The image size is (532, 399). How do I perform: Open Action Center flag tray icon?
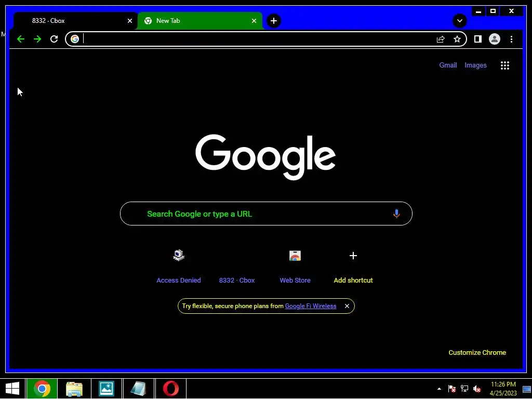tap(451, 389)
